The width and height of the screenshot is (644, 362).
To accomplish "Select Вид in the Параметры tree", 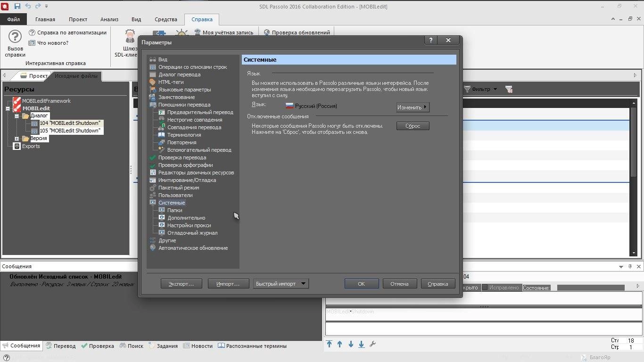I will click(x=163, y=59).
